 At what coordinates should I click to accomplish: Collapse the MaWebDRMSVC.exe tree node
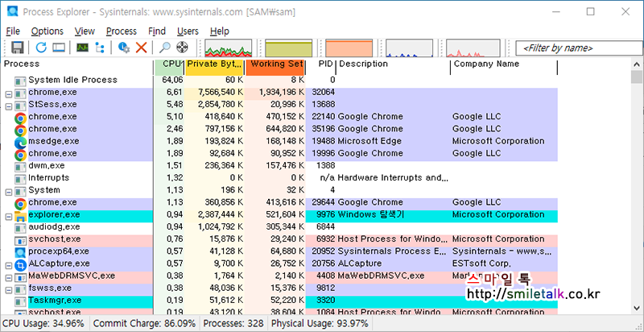click(9, 278)
